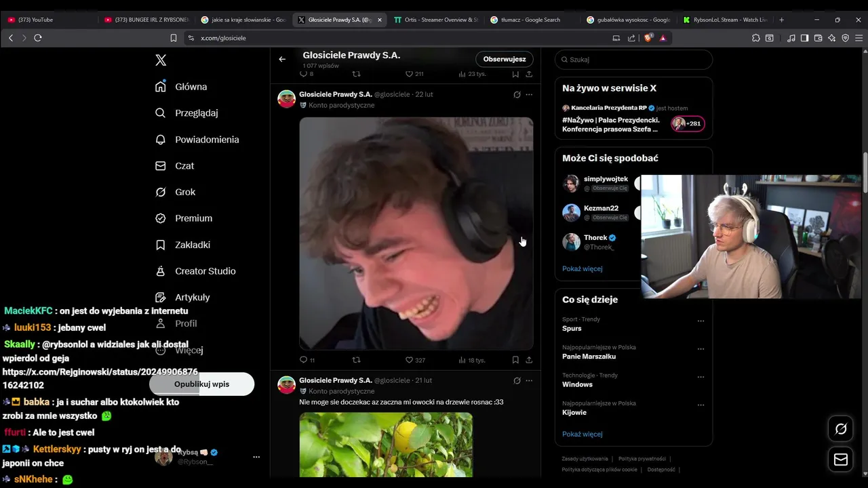Open the laughing headphones image in 22 lut post
Screen dimensions: 868x488
[x=416, y=233]
